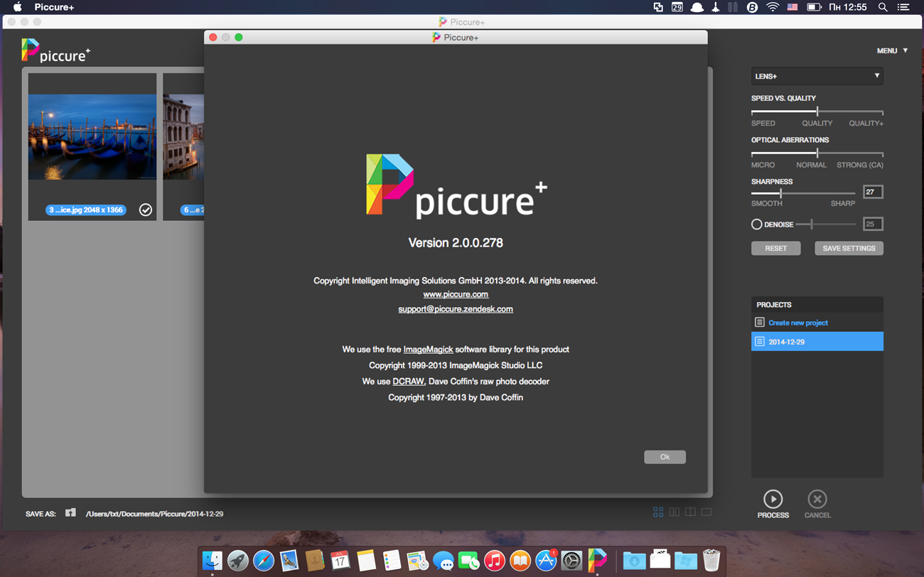Open the Downloads folder in the Dock
This screenshot has width=924, height=577.
[633, 561]
